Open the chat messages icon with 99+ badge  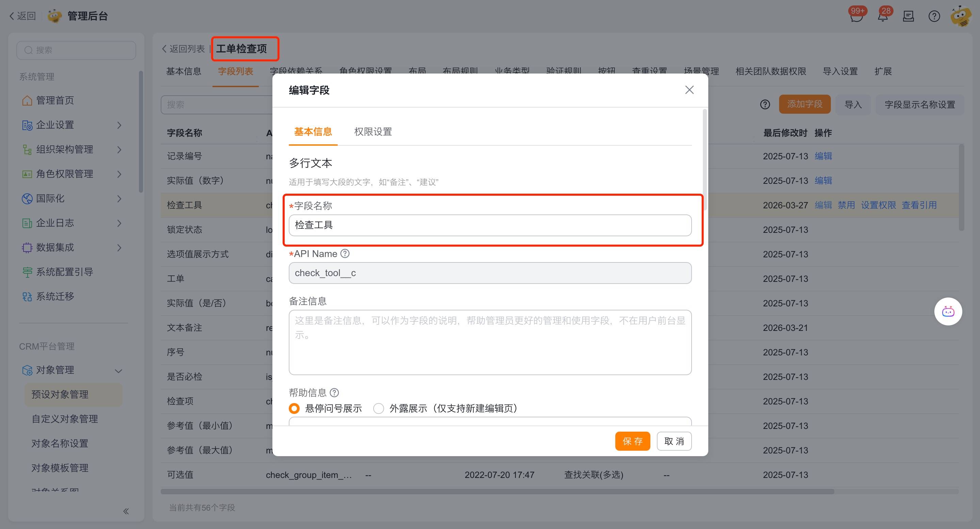click(x=856, y=16)
